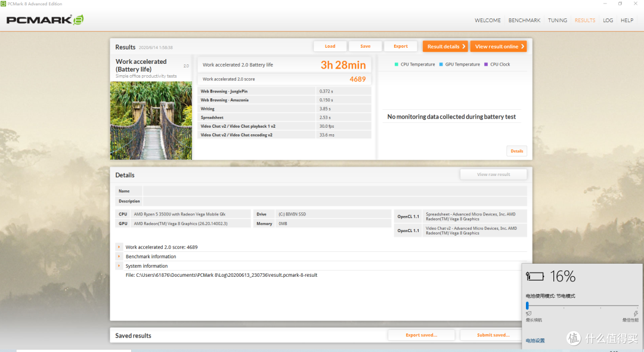Expand Work accelerated 2.0 score row
Viewport: 644px width, 352px height.
click(119, 247)
